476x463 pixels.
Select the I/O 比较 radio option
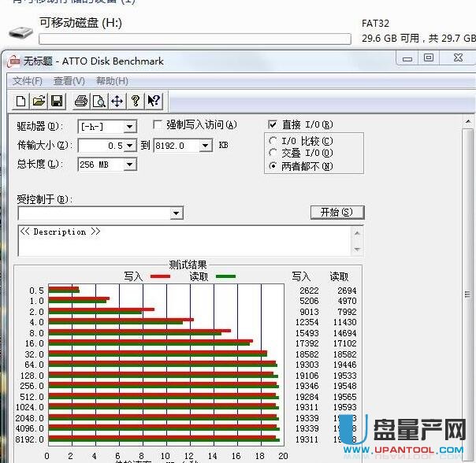273,141
